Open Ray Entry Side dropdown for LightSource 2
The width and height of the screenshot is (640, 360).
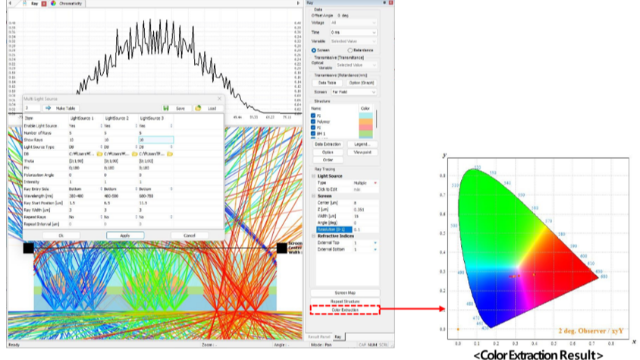(136, 189)
